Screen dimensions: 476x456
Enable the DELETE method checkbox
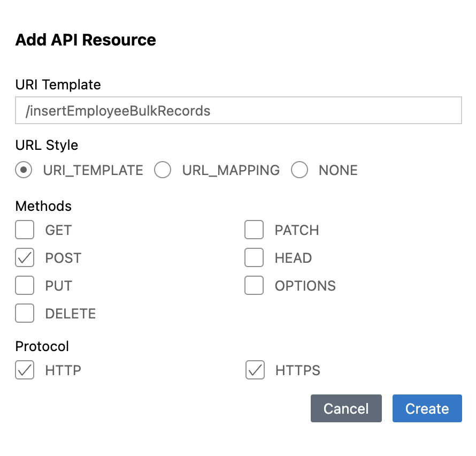pos(25,314)
